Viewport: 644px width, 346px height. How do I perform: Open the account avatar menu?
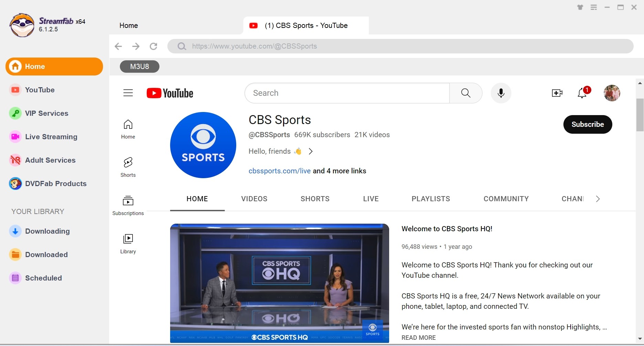click(612, 93)
